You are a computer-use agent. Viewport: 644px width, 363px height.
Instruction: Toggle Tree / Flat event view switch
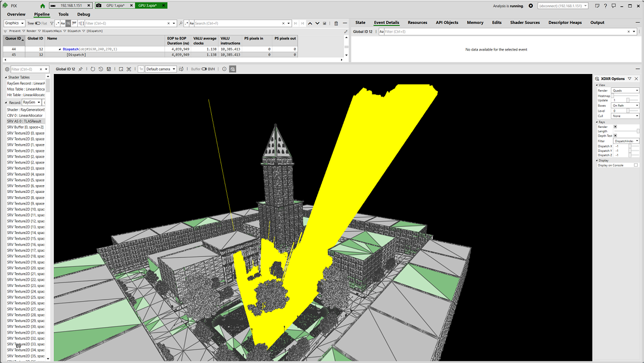pyautogui.click(x=38, y=23)
